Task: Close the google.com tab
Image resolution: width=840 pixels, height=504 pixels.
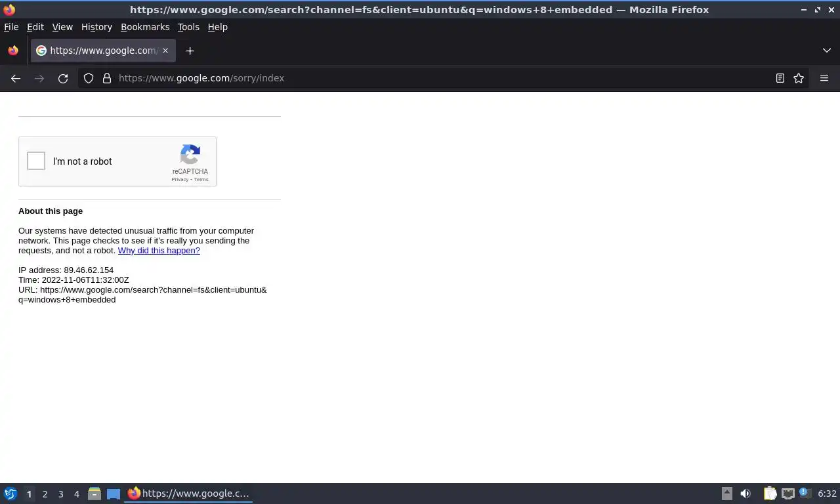Action: coord(165,51)
